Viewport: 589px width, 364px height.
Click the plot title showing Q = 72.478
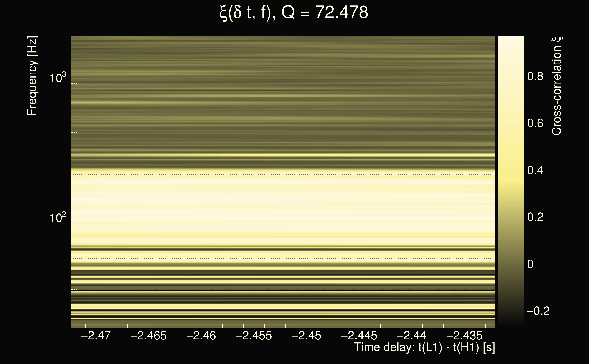point(294,13)
